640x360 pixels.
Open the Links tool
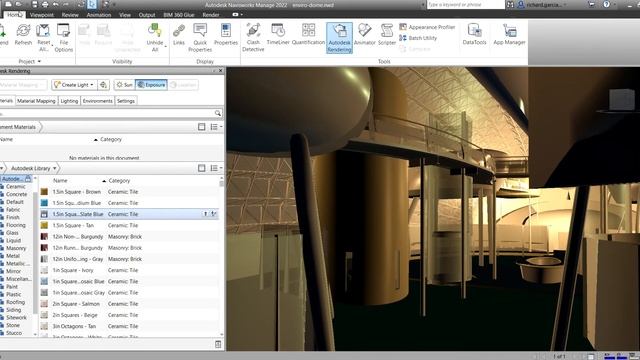(x=179, y=35)
